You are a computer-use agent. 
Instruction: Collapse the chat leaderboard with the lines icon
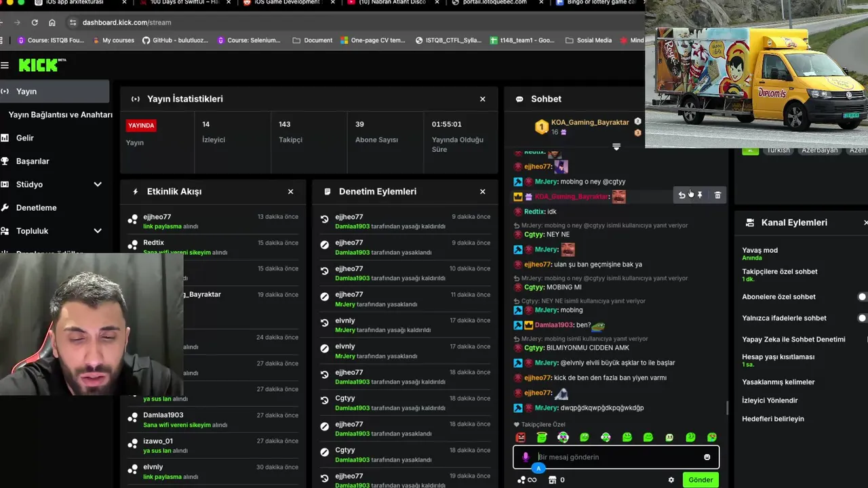616,147
